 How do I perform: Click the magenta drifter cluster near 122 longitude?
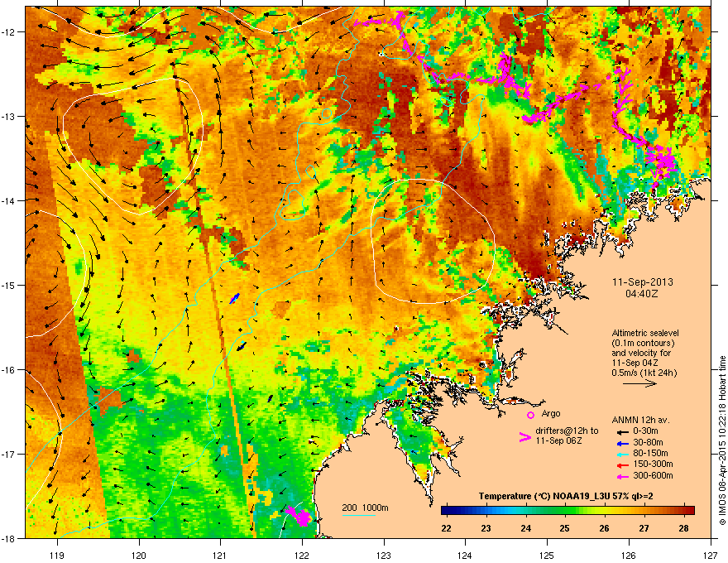(299, 516)
